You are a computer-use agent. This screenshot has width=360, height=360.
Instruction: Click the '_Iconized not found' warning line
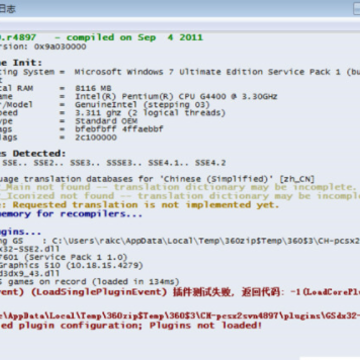point(180,196)
